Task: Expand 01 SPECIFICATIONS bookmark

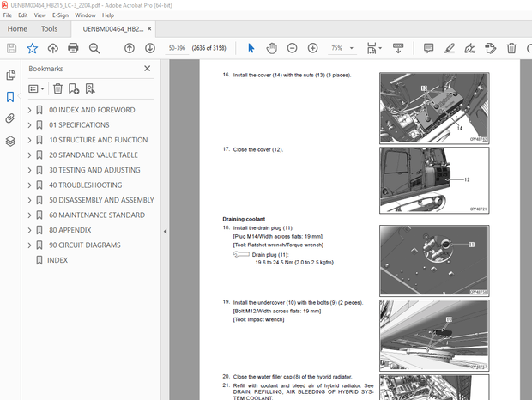Action: [x=29, y=125]
